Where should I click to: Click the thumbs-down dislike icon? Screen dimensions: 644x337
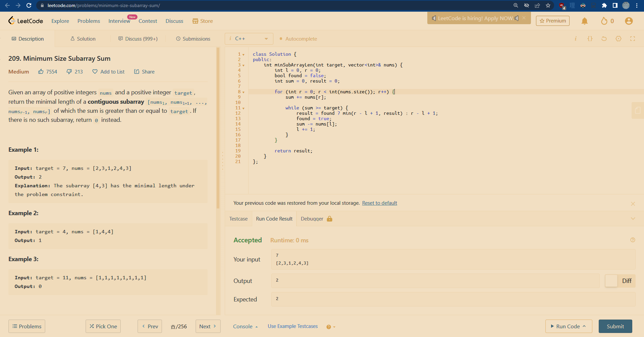[x=69, y=71]
